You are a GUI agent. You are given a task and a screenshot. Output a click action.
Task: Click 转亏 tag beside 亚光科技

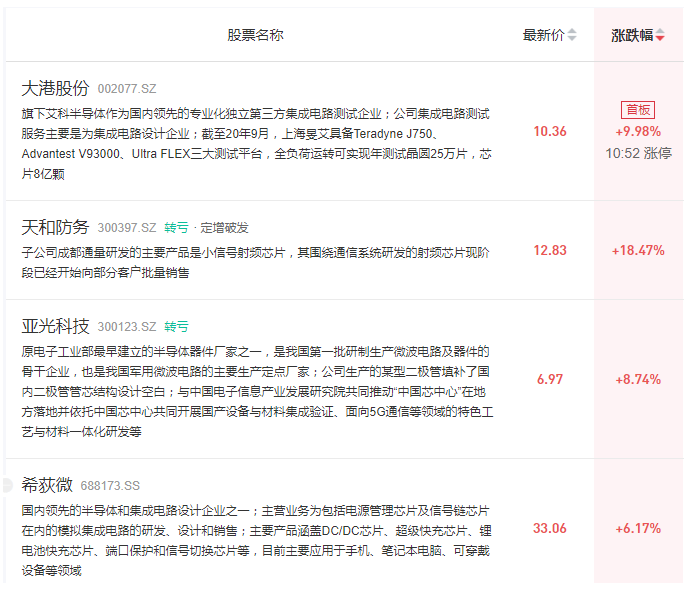coord(176,327)
